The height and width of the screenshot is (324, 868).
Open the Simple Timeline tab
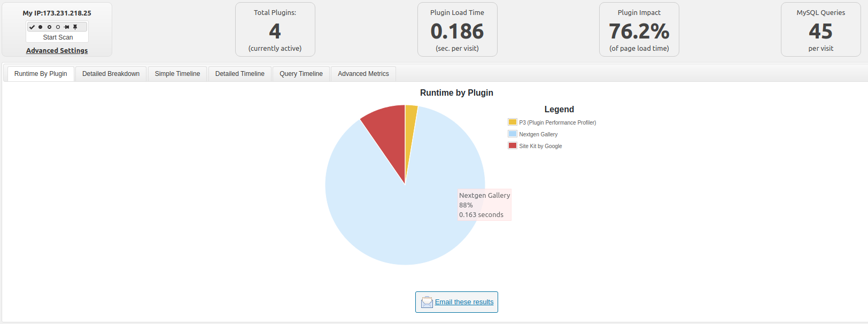point(177,74)
